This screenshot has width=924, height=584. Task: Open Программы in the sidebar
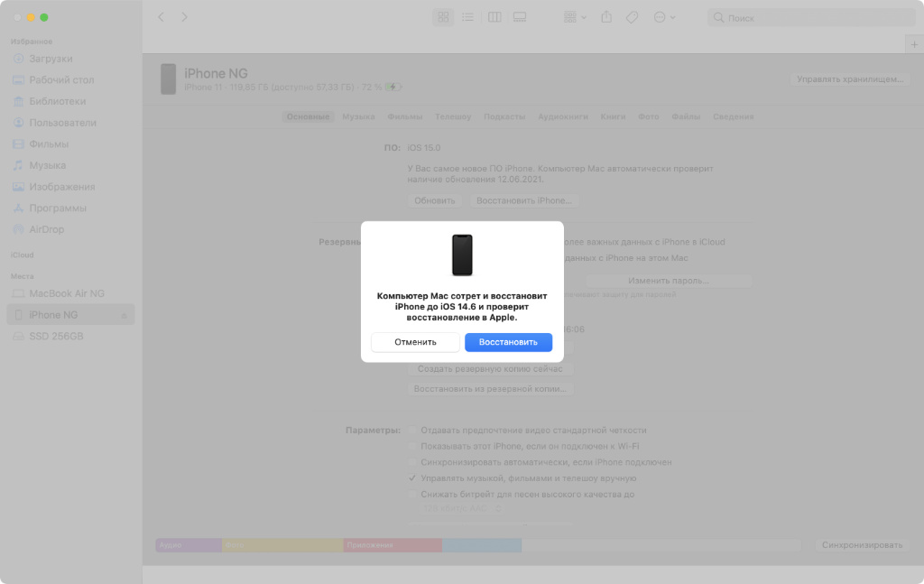point(57,208)
